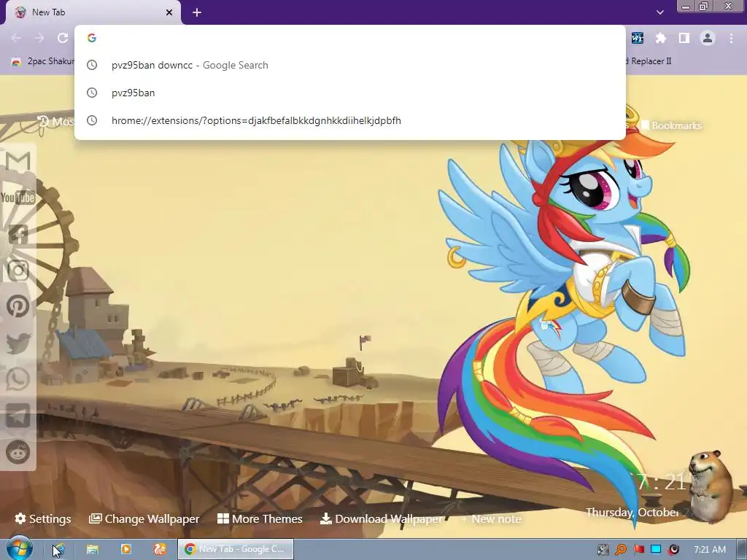Open YouTube from the sidebar
The width and height of the screenshot is (747, 560).
tap(18, 197)
